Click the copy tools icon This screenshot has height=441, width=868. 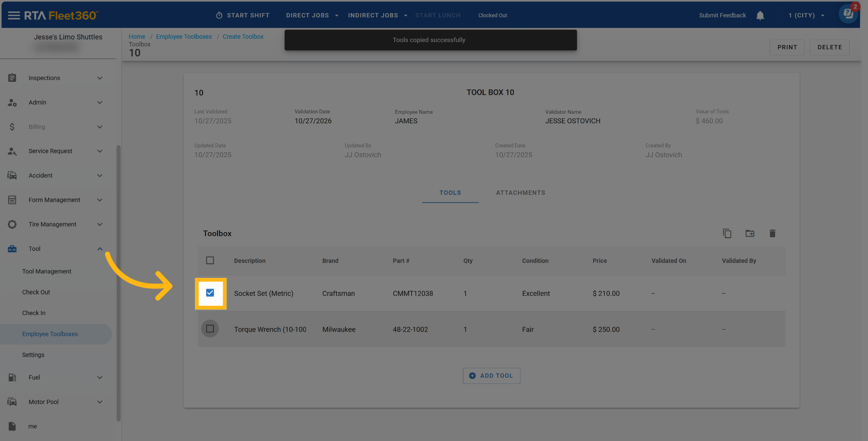pyautogui.click(x=727, y=234)
